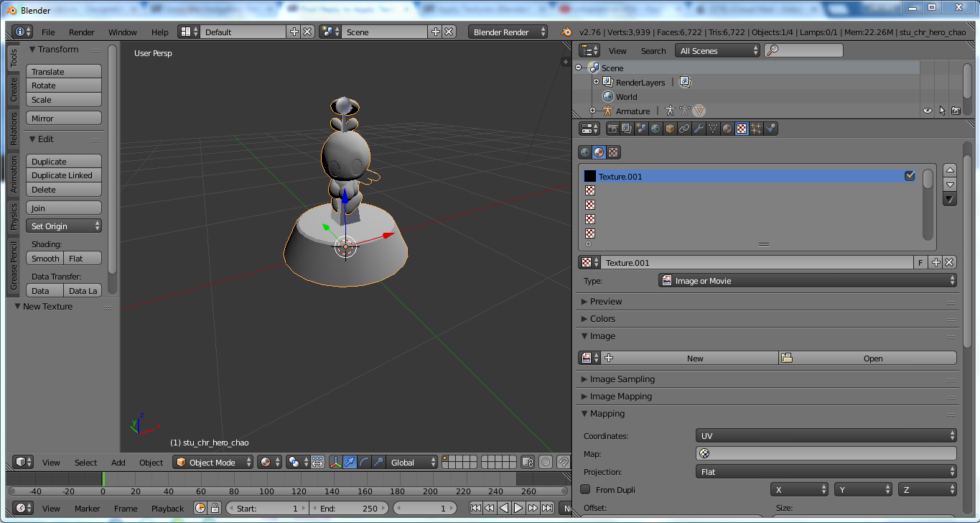Open the Global orientation dropdown
Viewport: 980px width, 523px height.
click(412, 462)
